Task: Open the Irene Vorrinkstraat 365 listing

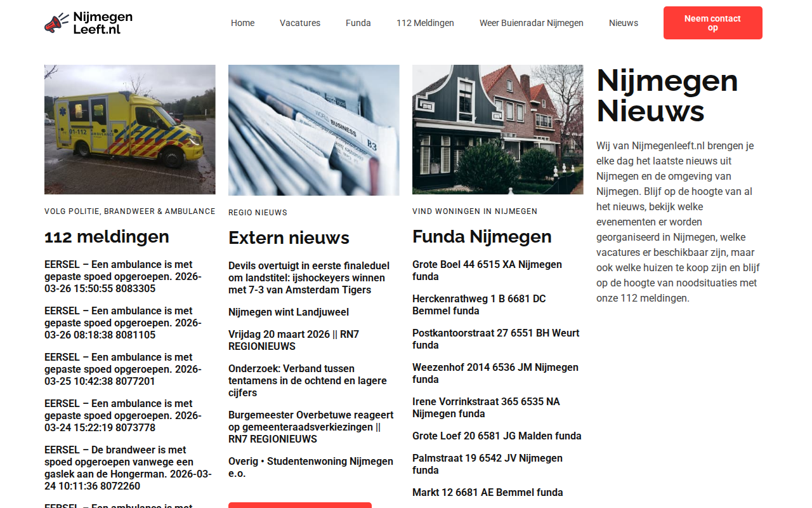Action: 486,408
